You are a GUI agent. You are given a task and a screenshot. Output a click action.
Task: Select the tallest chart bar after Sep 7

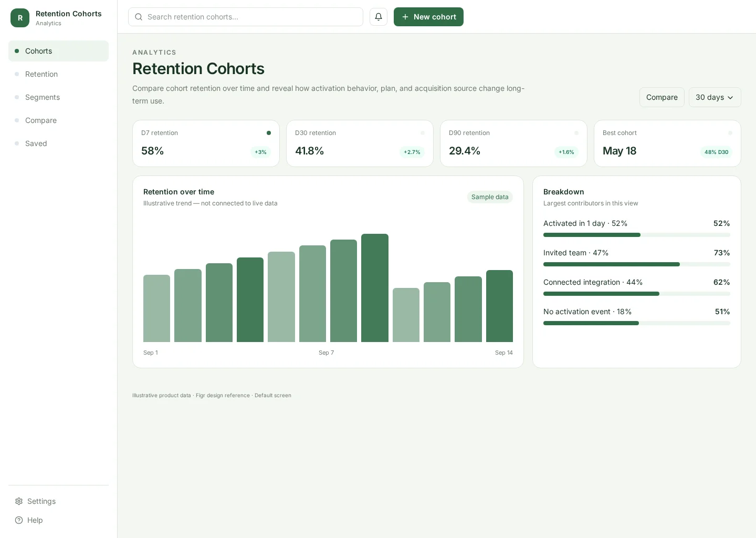(375, 288)
